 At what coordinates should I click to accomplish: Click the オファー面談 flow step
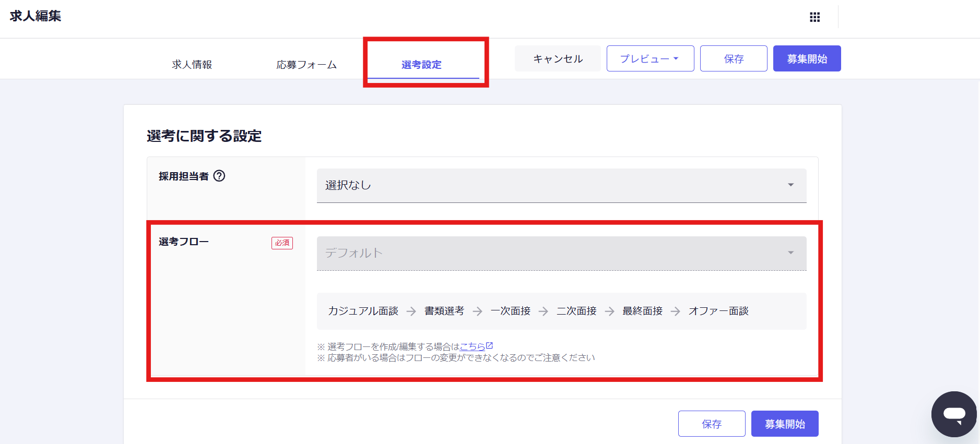(718, 311)
